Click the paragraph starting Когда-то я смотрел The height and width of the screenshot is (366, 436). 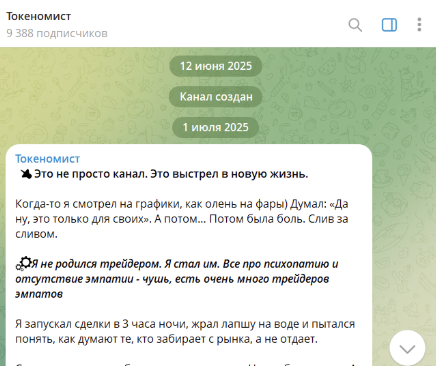click(x=182, y=219)
